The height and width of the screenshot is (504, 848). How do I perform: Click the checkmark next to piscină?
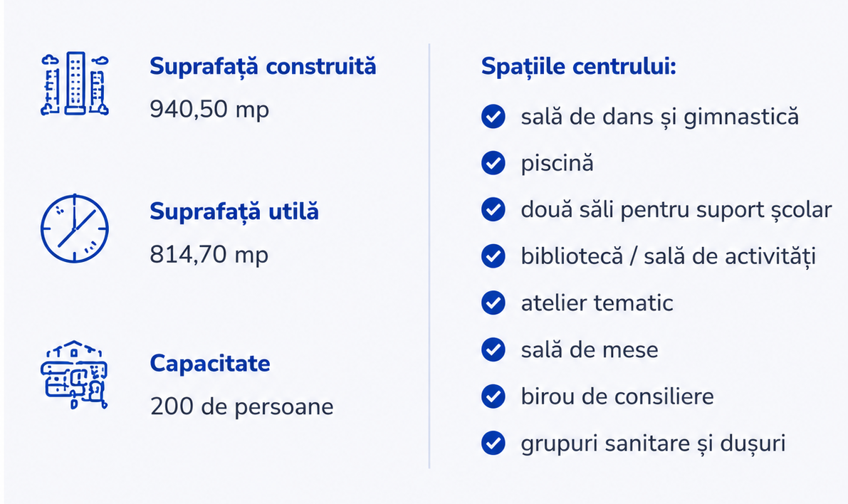click(493, 163)
